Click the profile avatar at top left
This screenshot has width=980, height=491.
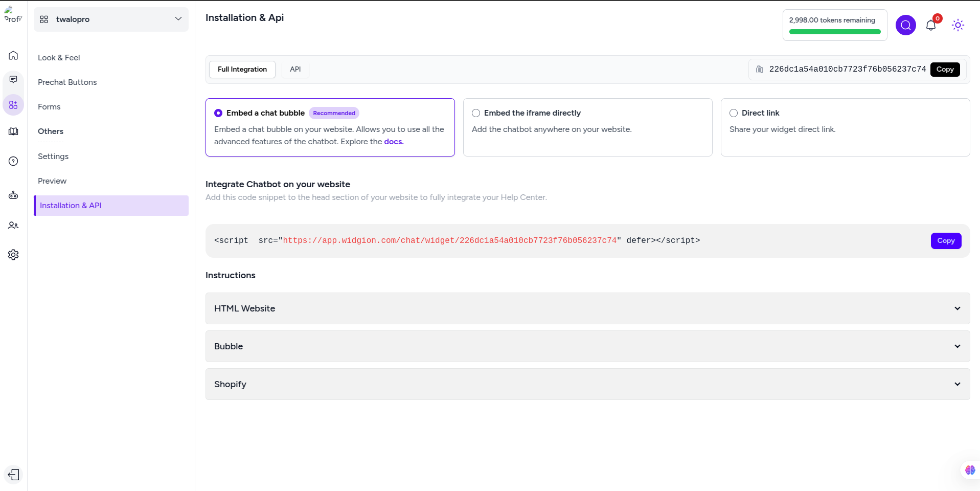coord(13,15)
